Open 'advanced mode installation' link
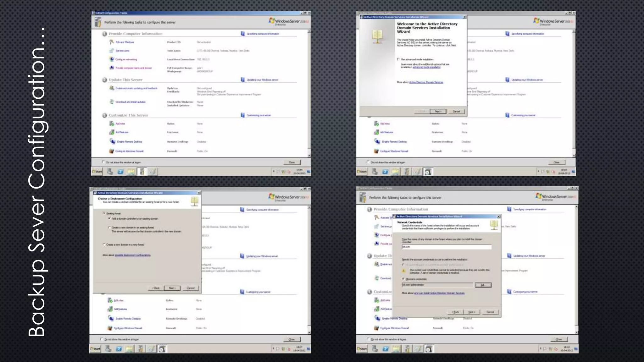 pos(427,67)
